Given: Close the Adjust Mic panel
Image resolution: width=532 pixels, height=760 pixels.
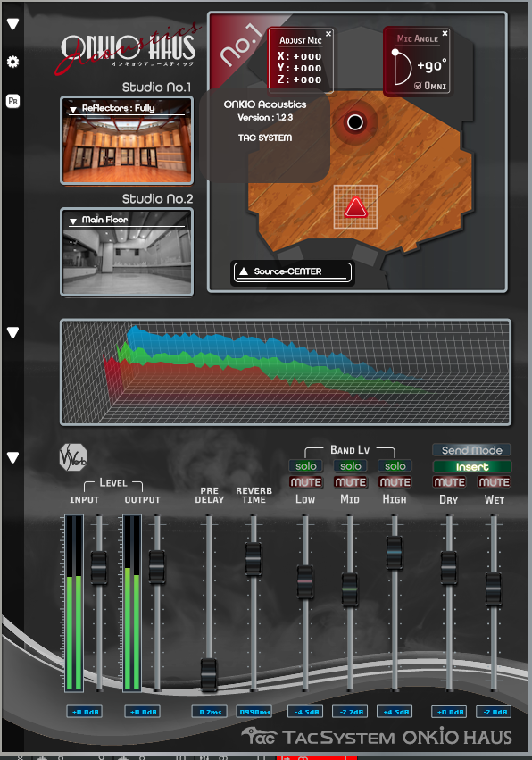Looking at the screenshot, I should tap(328, 33).
